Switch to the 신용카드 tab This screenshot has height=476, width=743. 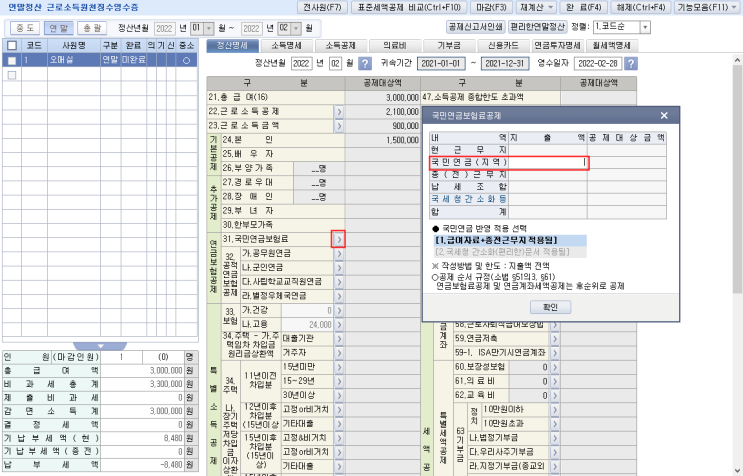point(503,46)
